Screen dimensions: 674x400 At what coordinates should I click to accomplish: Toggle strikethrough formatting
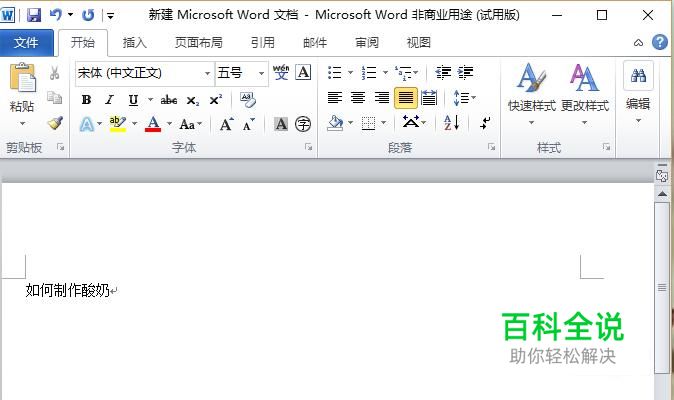[x=168, y=100]
